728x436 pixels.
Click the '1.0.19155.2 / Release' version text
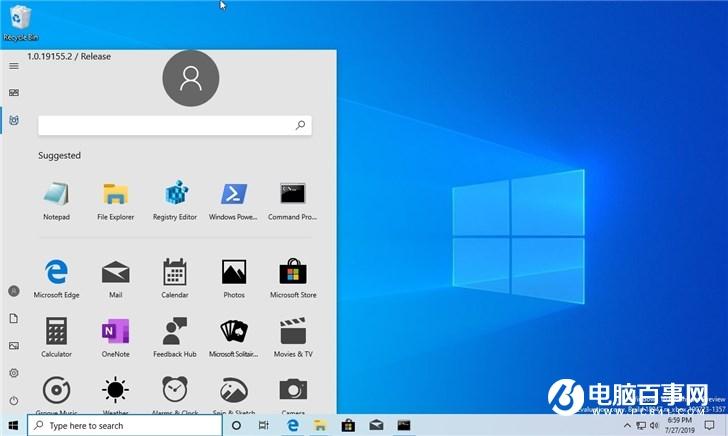[69, 57]
